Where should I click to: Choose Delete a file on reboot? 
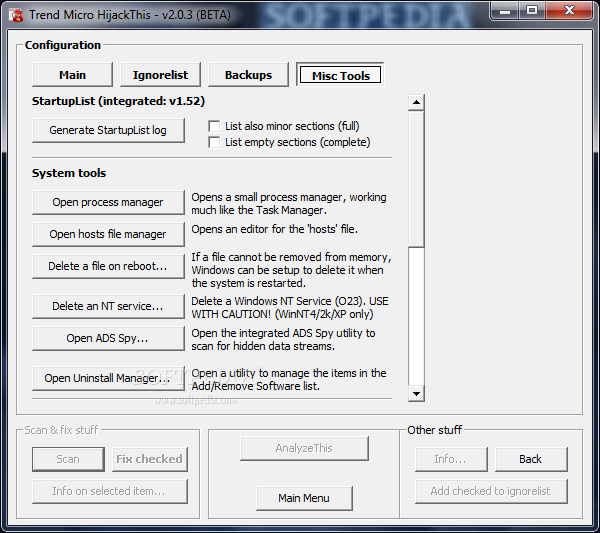(x=108, y=266)
